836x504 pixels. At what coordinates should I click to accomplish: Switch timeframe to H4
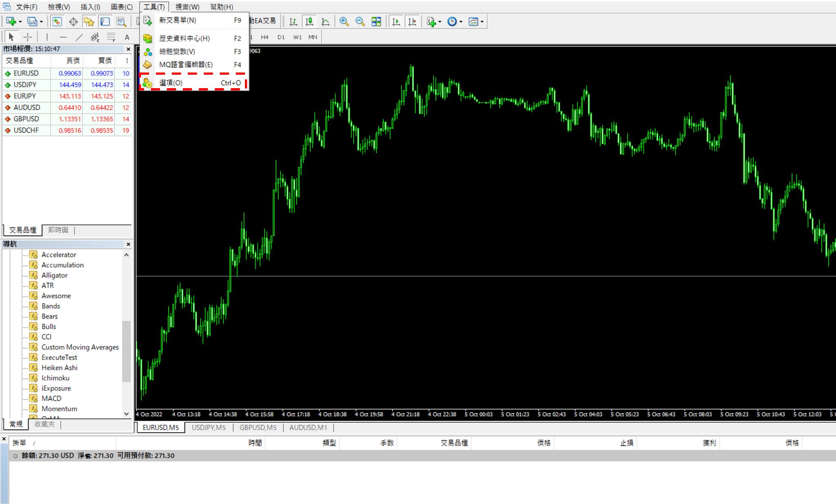point(265,37)
